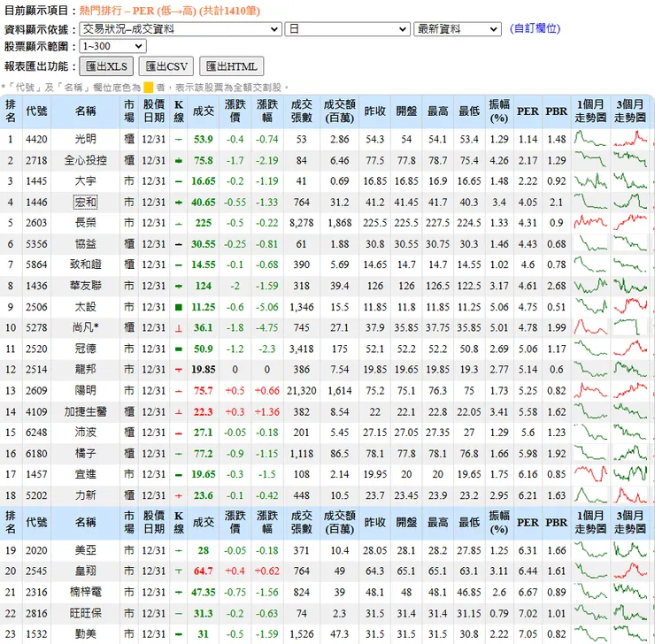
Task: Open the 1-month trend chart for 皇翔
Action: pyautogui.click(x=590, y=571)
